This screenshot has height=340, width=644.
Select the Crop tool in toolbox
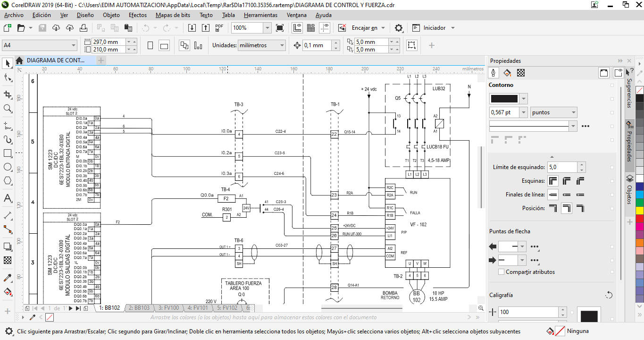[x=8, y=94]
